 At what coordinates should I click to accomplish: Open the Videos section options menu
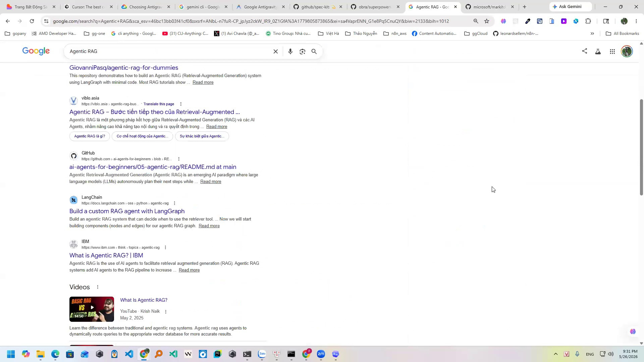click(x=98, y=287)
